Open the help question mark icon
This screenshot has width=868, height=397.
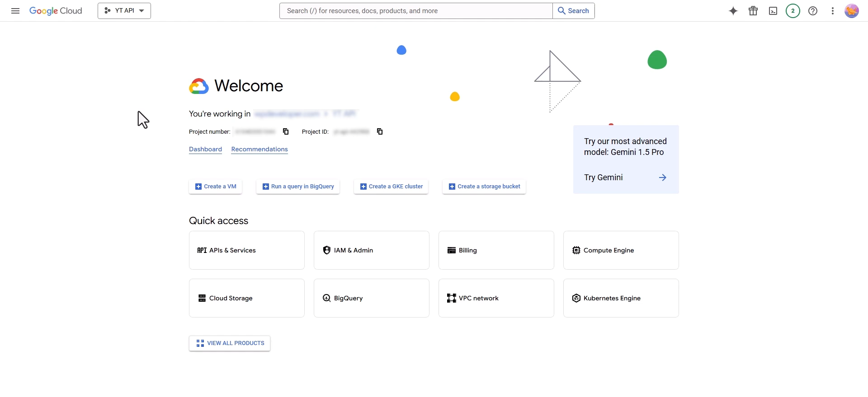pyautogui.click(x=813, y=11)
